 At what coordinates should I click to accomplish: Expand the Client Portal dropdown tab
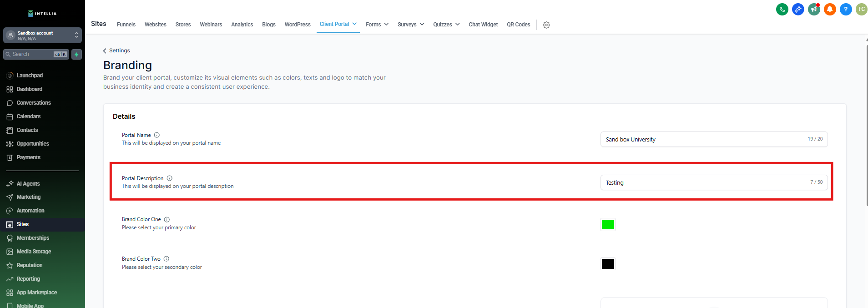338,24
